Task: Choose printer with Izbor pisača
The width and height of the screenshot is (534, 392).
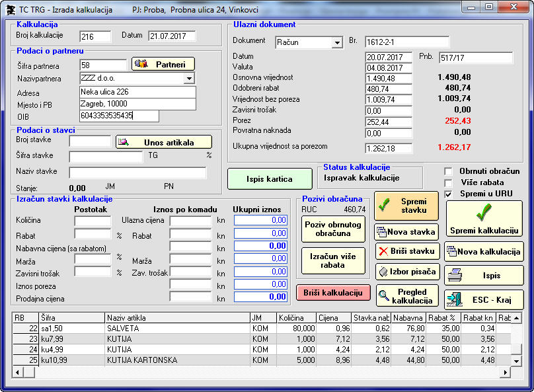Action: 406,272
